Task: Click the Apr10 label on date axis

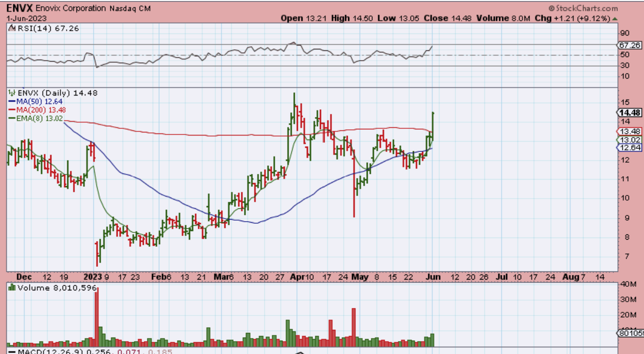Action: (x=301, y=277)
